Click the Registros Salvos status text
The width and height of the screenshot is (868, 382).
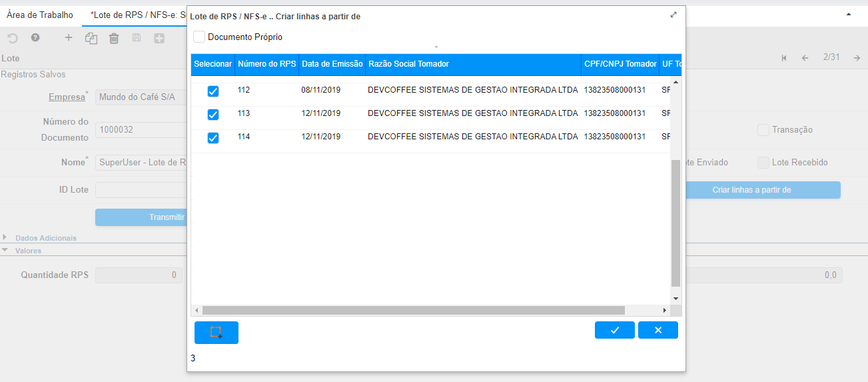pyautogui.click(x=33, y=75)
